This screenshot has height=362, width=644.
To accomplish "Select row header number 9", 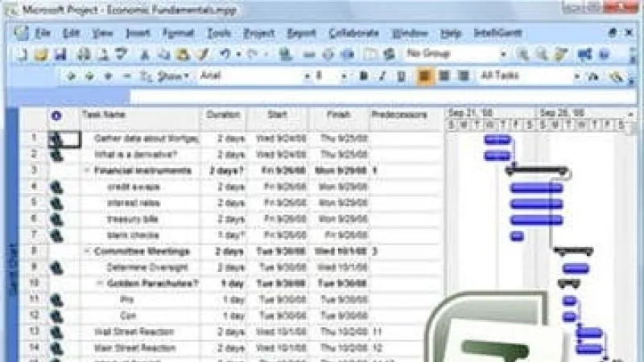I will click(x=34, y=267).
